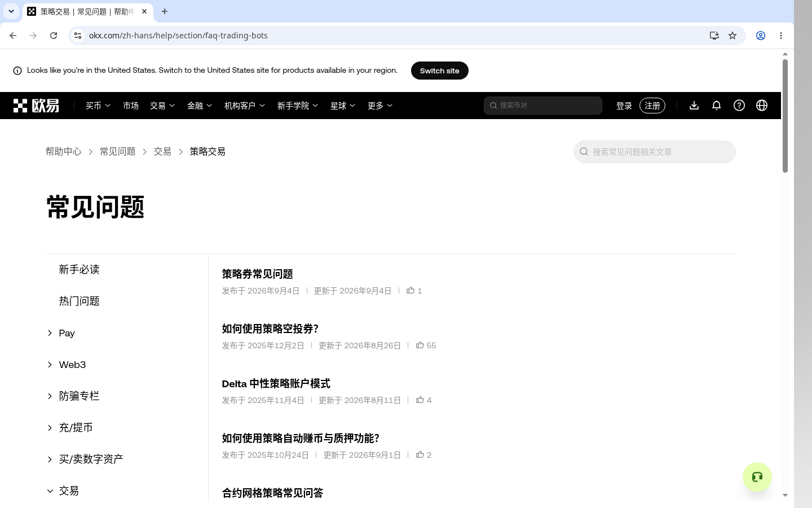
Task: Click the 搜索常见问题相关文章 search box
Action: click(x=655, y=152)
